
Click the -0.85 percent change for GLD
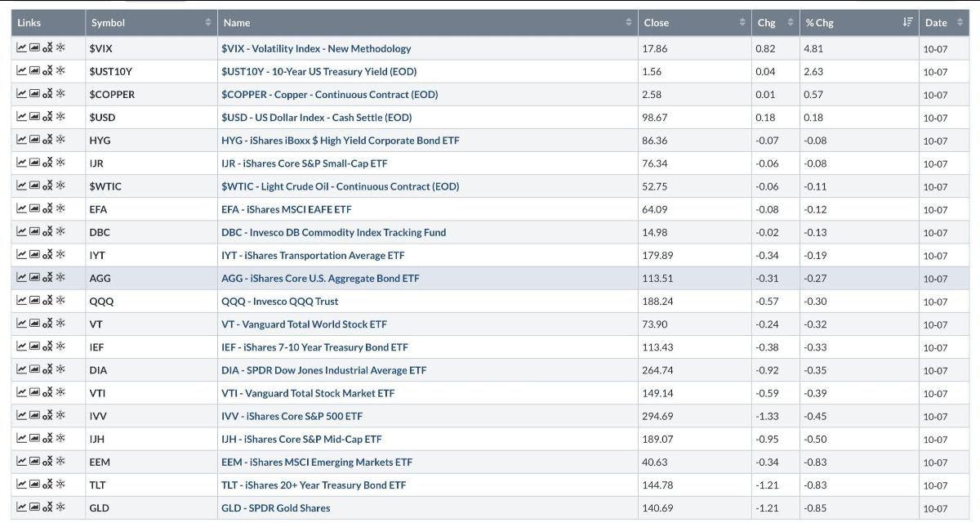point(815,507)
